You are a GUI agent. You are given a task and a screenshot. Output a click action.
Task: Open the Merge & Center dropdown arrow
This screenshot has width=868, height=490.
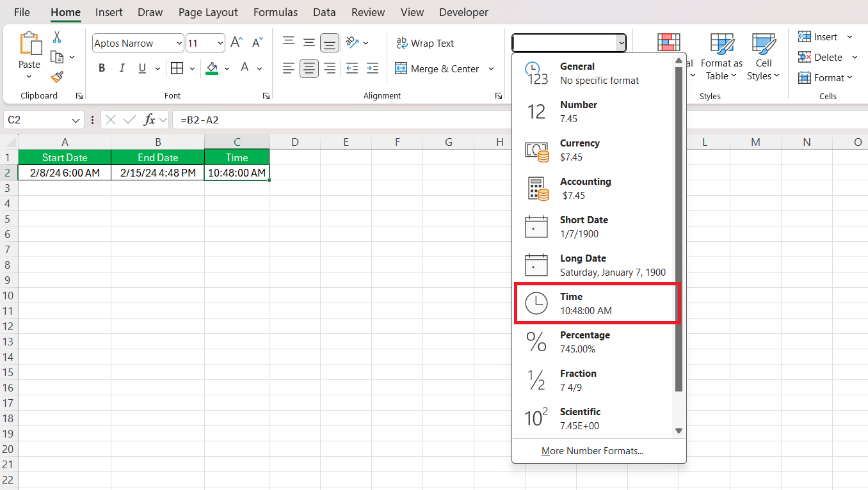[x=491, y=68]
